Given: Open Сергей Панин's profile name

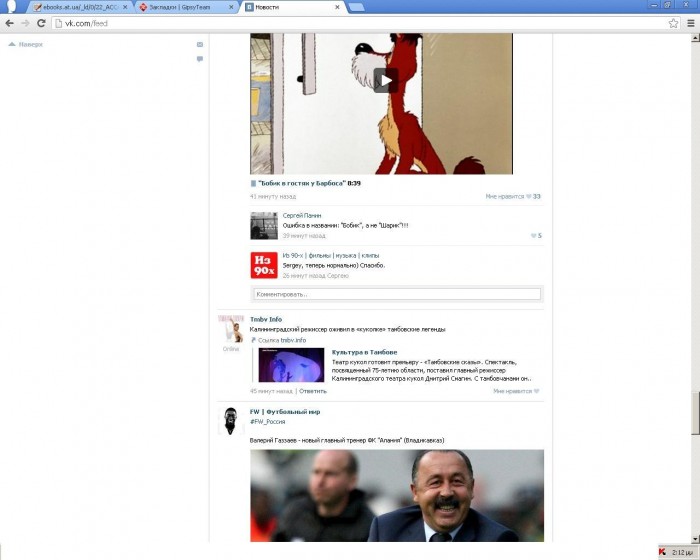Looking at the screenshot, I should pyautogui.click(x=302, y=215).
